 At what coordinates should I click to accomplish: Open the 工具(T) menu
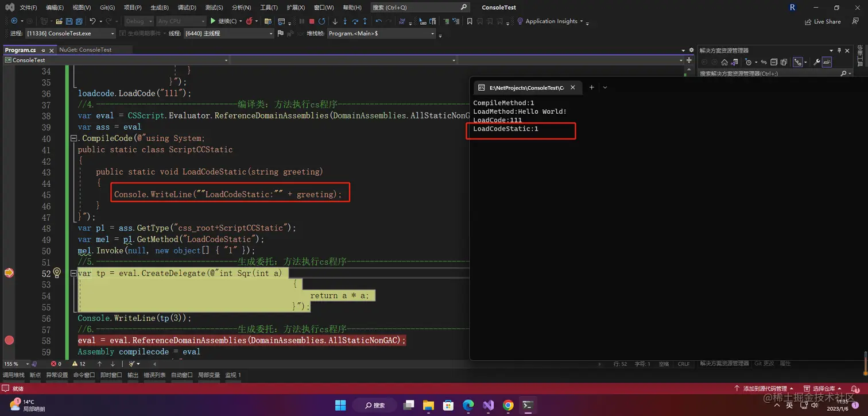coord(269,7)
